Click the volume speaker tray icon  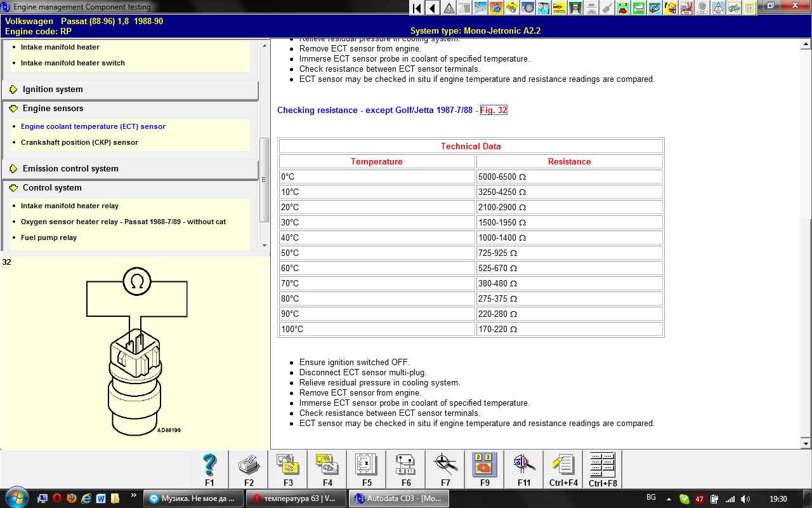point(745,499)
